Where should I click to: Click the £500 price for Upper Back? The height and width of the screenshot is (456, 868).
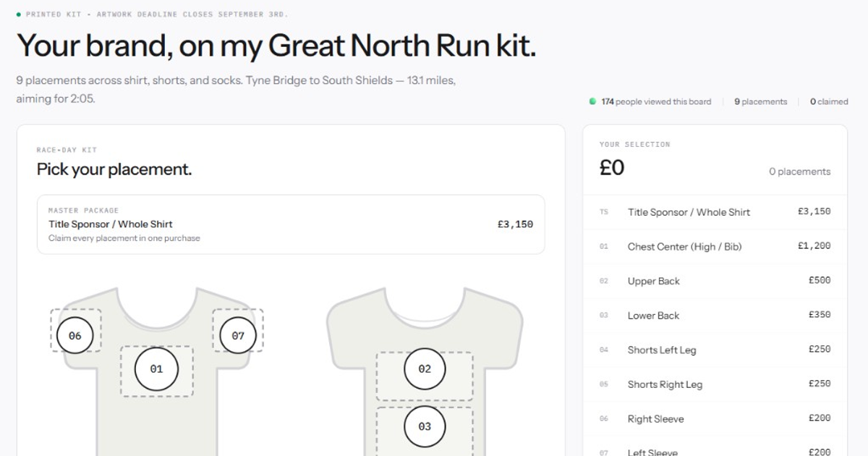820,280
